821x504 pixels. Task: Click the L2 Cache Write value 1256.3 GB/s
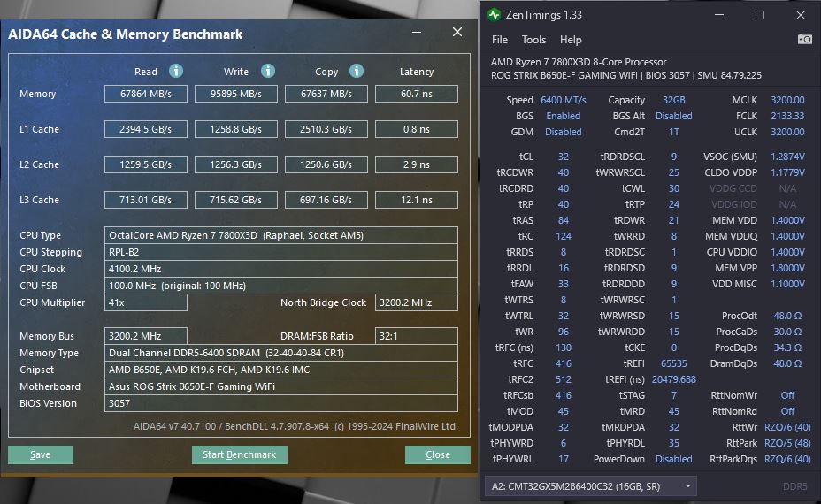(x=236, y=164)
